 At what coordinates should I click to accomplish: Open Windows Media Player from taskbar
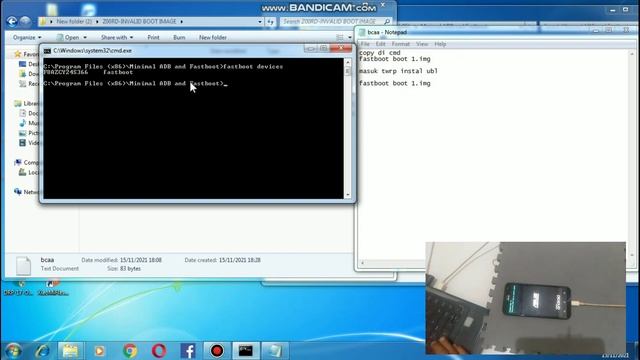tap(100, 351)
